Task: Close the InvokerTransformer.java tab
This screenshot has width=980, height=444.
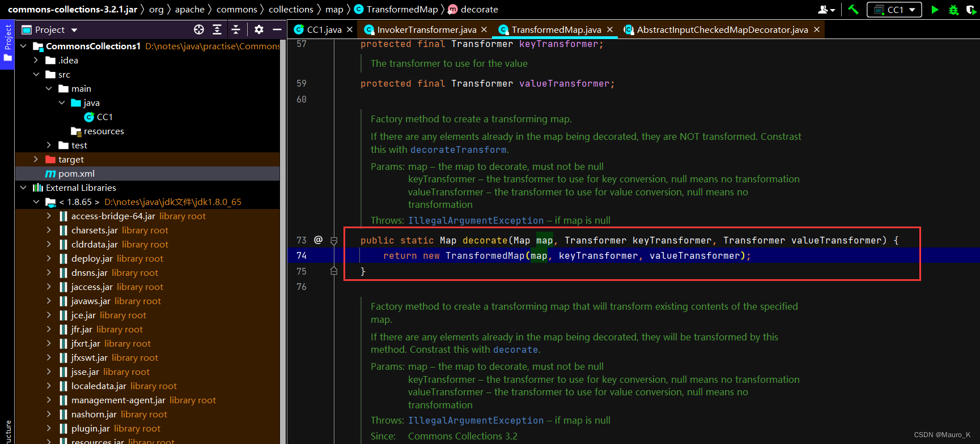Action: (484, 29)
